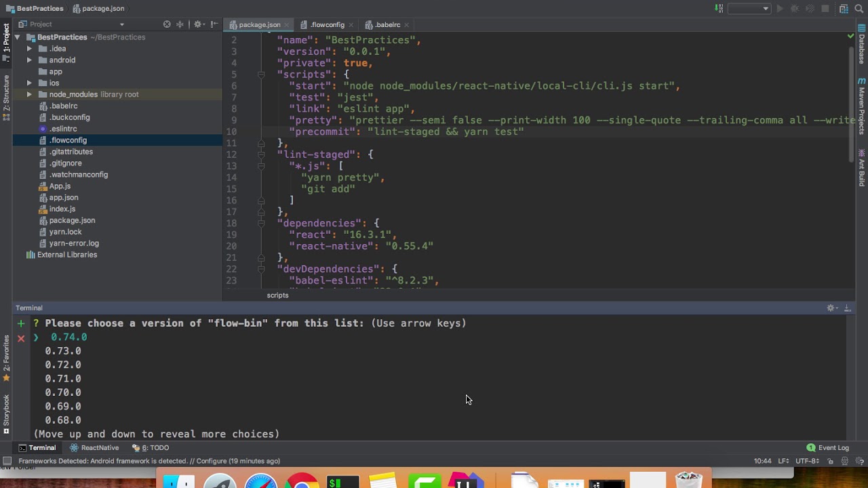Viewport: 868px width, 488px height.
Task: Click version 0.73.0 in terminal list
Action: click(63, 351)
